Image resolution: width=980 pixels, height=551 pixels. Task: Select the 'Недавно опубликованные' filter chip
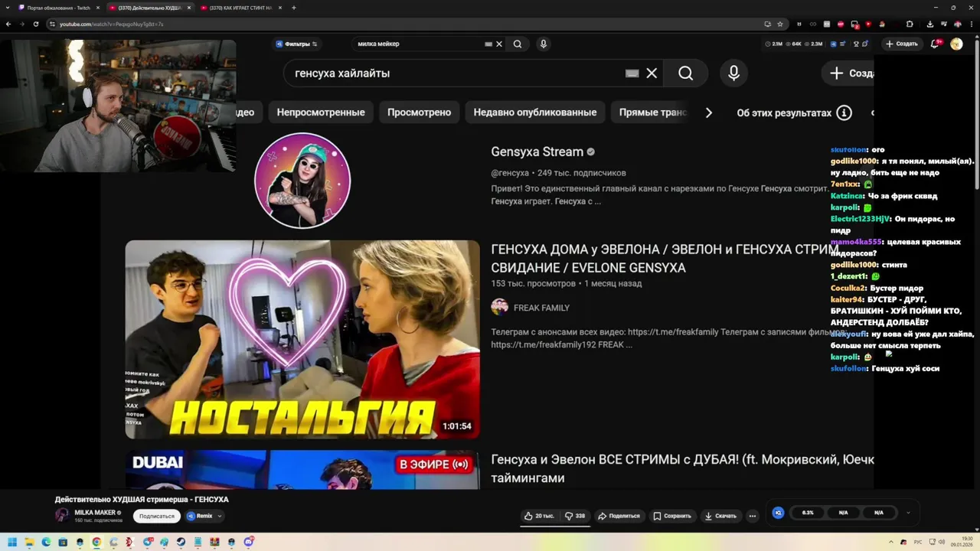(534, 112)
